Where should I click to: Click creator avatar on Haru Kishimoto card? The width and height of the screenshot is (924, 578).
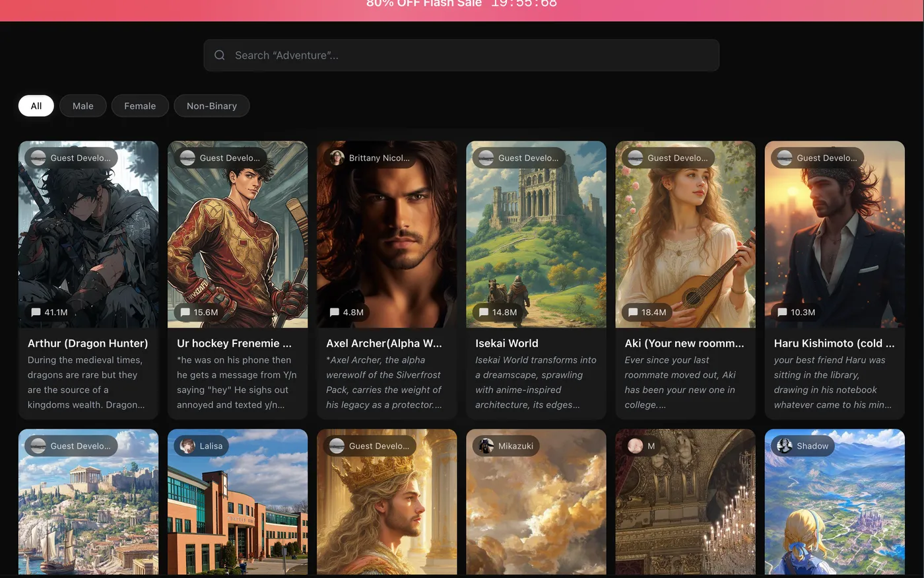tap(785, 158)
